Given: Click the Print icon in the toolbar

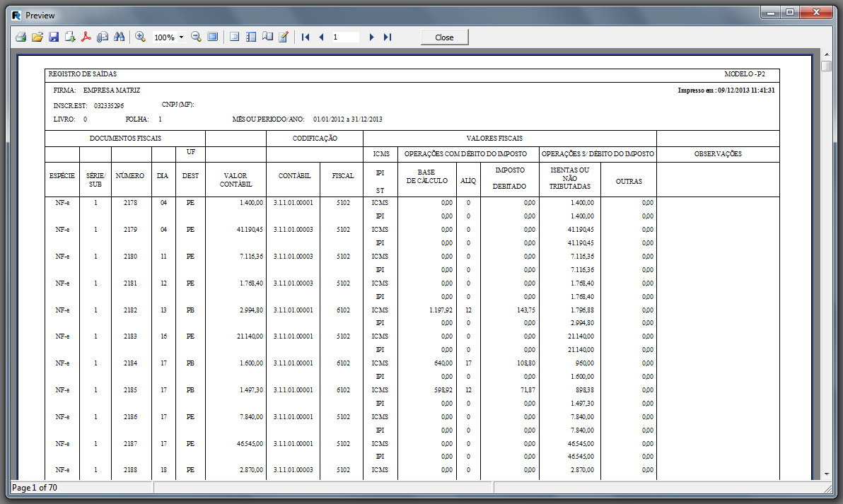Looking at the screenshot, I should 21,37.
